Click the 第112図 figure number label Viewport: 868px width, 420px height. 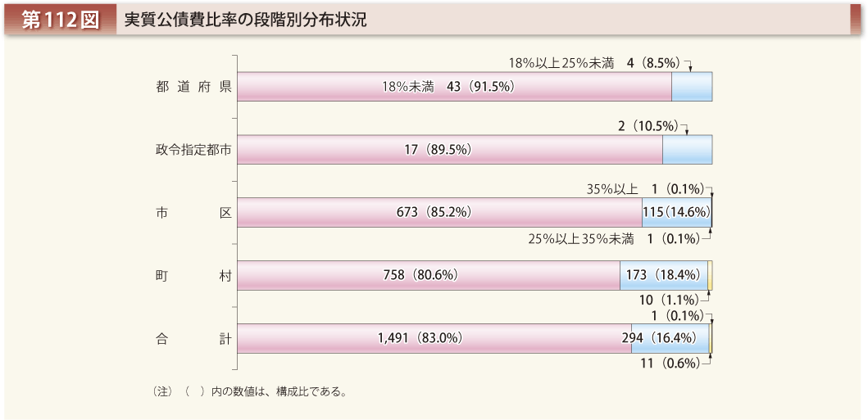(x=61, y=20)
